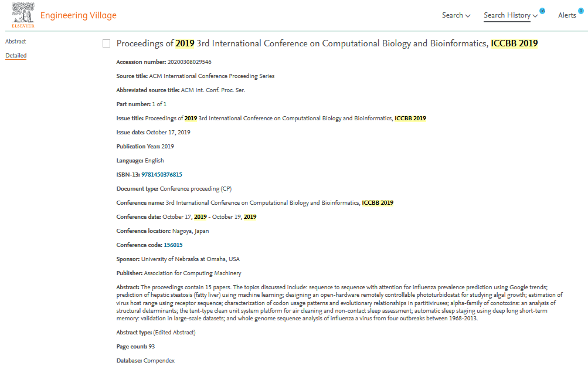
Task: Click document type Conference proceeding (CP)
Action: tap(196, 189)
